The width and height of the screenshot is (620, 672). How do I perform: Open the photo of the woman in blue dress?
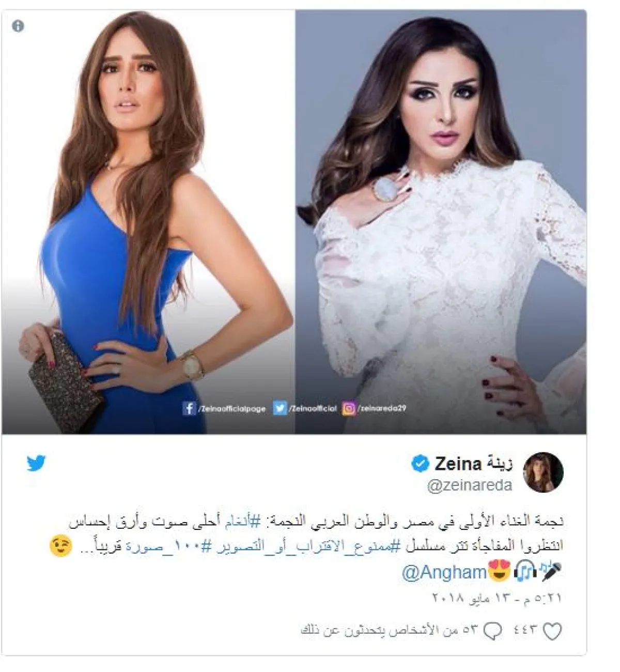tap(148, 222)
